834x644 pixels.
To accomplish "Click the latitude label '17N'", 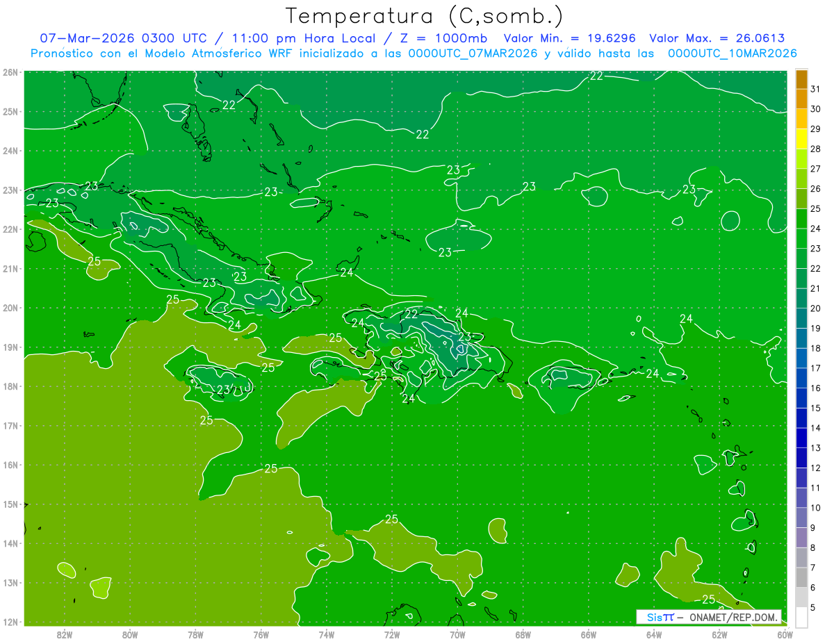I will (x=10, y=426).
